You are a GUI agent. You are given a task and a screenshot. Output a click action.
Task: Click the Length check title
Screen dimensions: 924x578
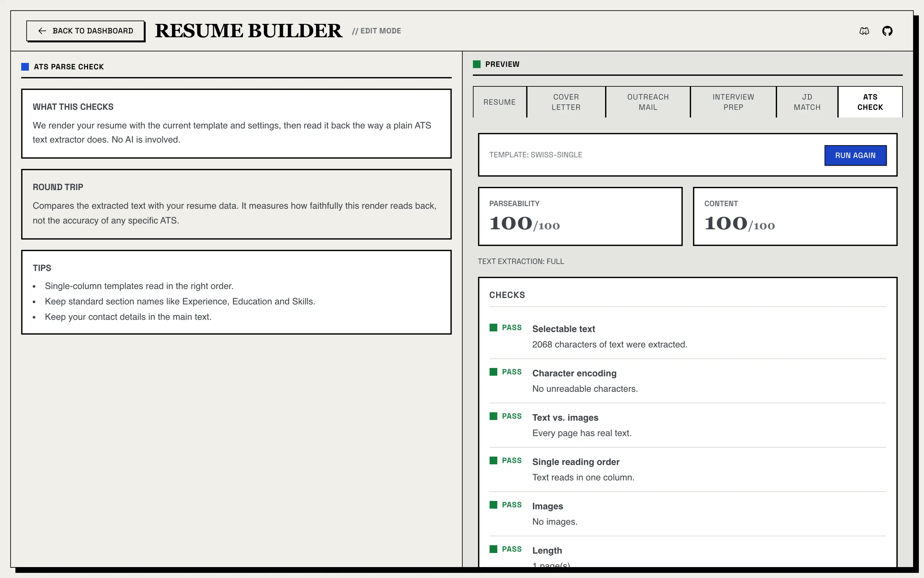click(547, 550)
